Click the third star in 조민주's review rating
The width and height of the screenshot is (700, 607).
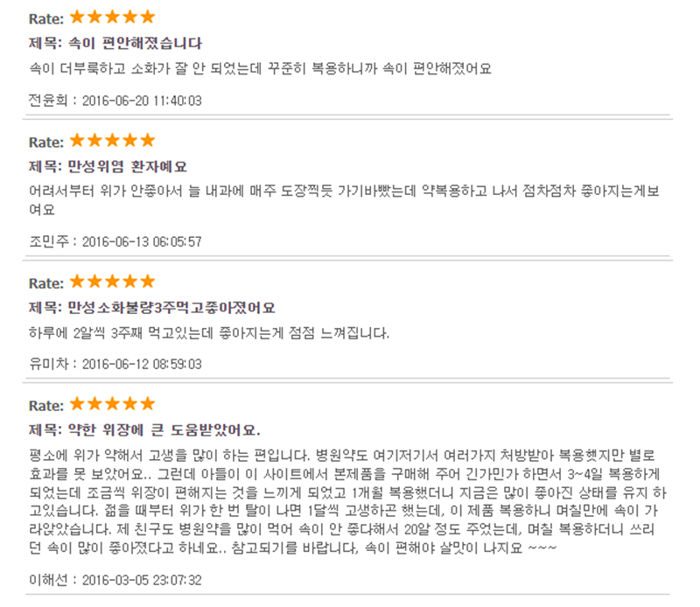coord(112,140)
